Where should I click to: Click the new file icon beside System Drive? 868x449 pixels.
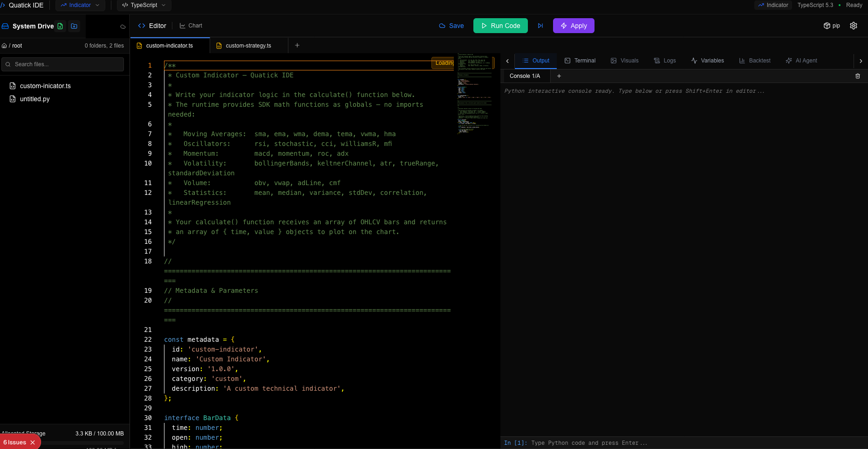60,26
